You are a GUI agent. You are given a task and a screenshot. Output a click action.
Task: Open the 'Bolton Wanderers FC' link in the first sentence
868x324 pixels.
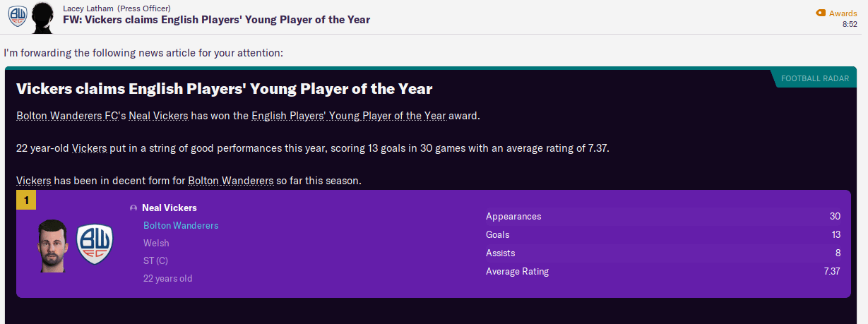(x=67, y=116)
